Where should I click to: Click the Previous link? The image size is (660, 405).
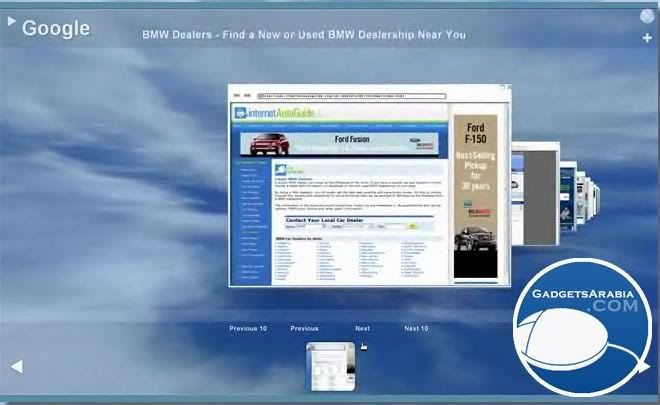pos(304,328)
